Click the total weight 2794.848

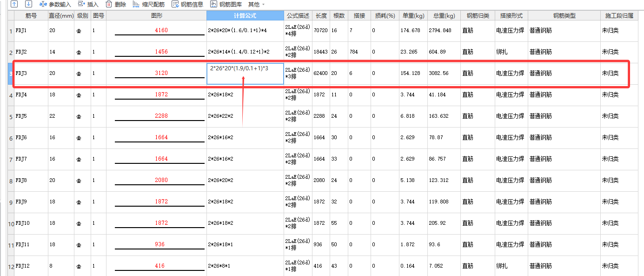coord(440,31)
